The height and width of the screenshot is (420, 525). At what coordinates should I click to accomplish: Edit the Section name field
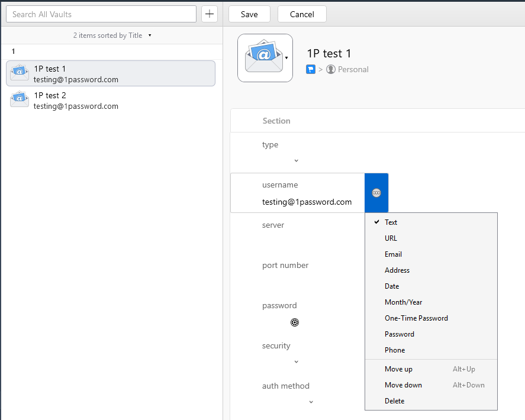click(x=276, y=121)
